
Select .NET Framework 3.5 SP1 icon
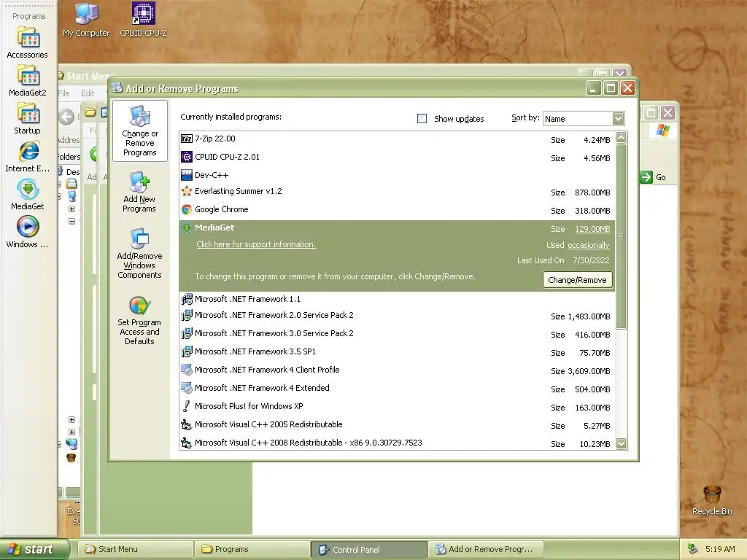[187, 351]
